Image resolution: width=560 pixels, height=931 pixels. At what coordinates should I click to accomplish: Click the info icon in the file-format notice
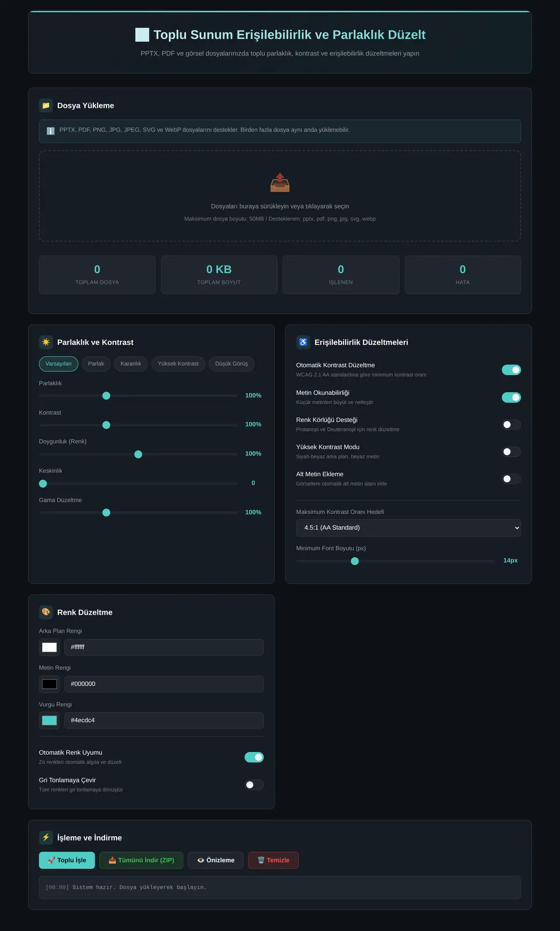[x=50, y=131]
